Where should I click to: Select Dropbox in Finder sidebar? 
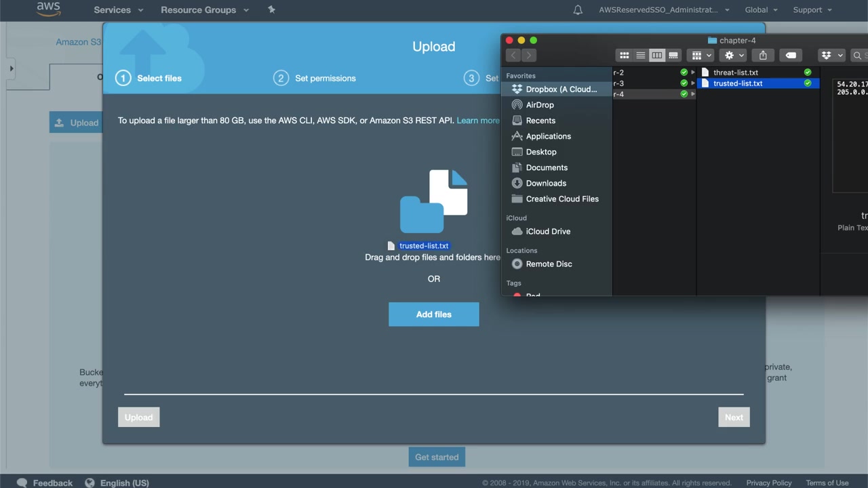[x=556, y=89]
